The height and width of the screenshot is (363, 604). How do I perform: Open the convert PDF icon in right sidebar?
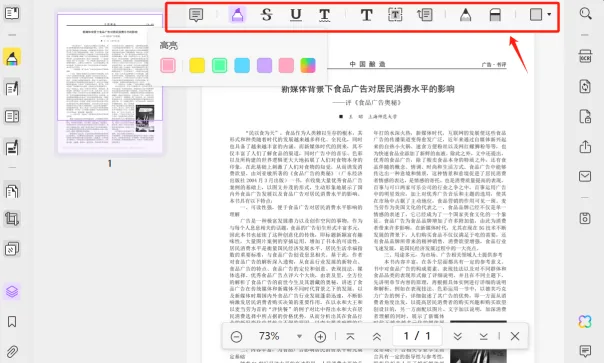585,86
